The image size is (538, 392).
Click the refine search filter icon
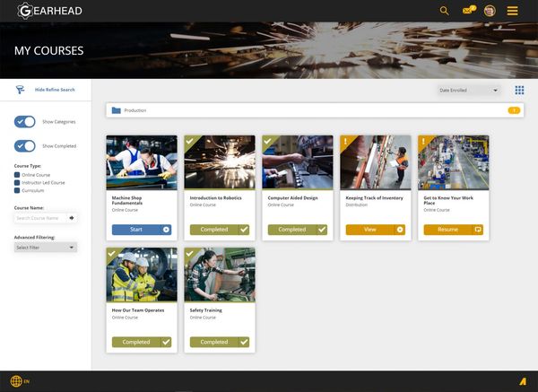tap(20, 90)
